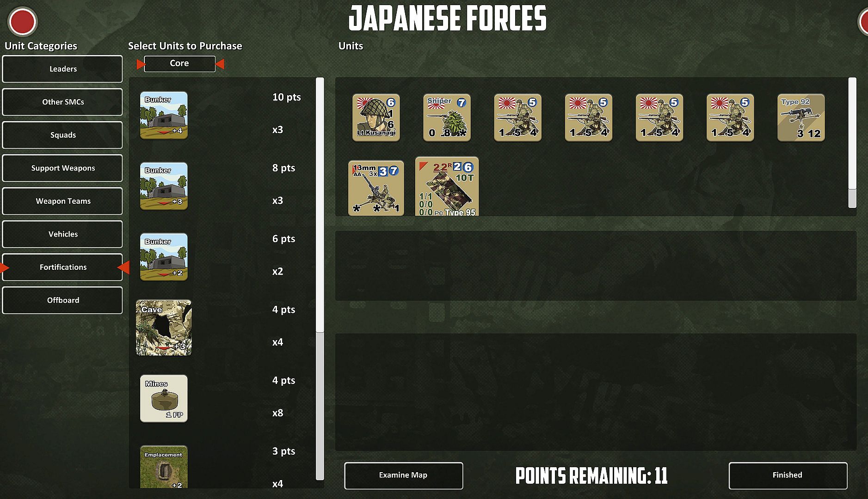
Task: Click the Finished button
Action: tap(788, 475)
